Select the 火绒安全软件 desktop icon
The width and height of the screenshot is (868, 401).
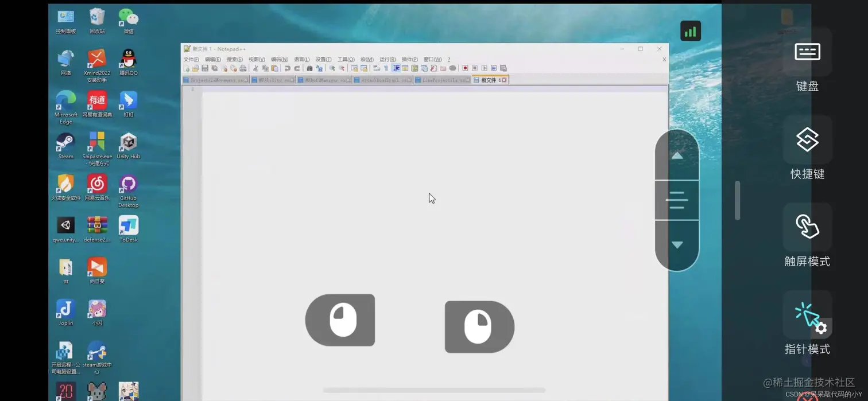pos(65,188)
